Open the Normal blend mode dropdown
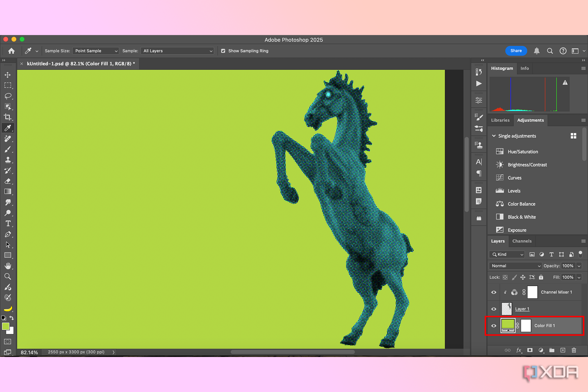Image resolution: width=588 pixels, height=392 pixels. pyautogui.click(x=515, y=266)
